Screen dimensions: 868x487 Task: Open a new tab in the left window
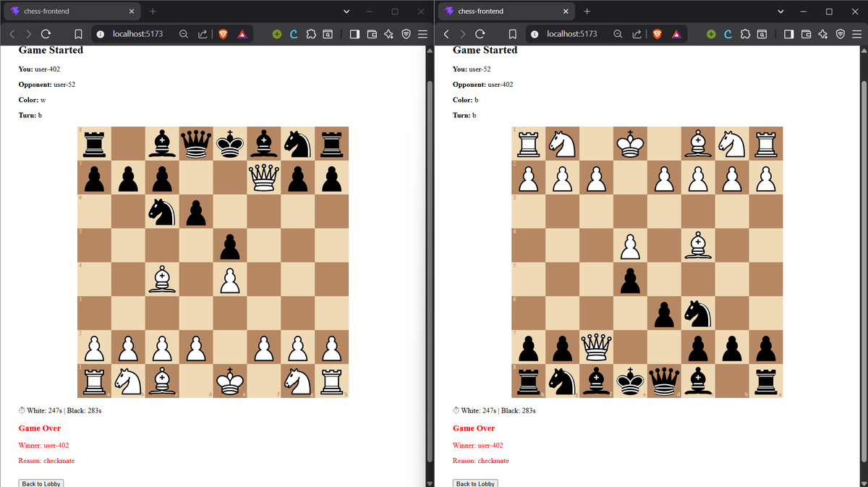(x=153, y=11)
